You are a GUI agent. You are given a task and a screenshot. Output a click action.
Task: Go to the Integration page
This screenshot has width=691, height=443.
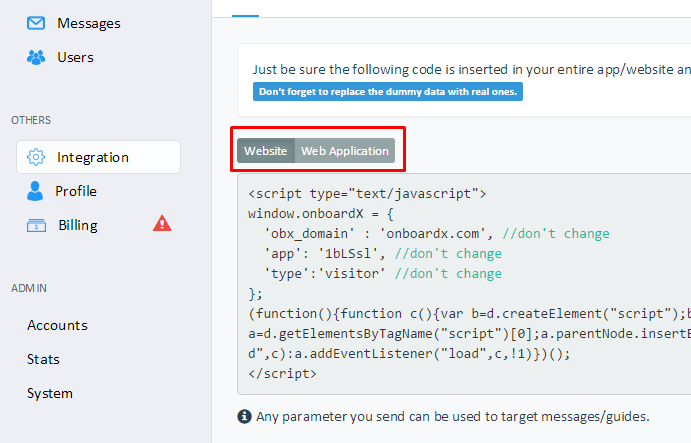point(98,157)
